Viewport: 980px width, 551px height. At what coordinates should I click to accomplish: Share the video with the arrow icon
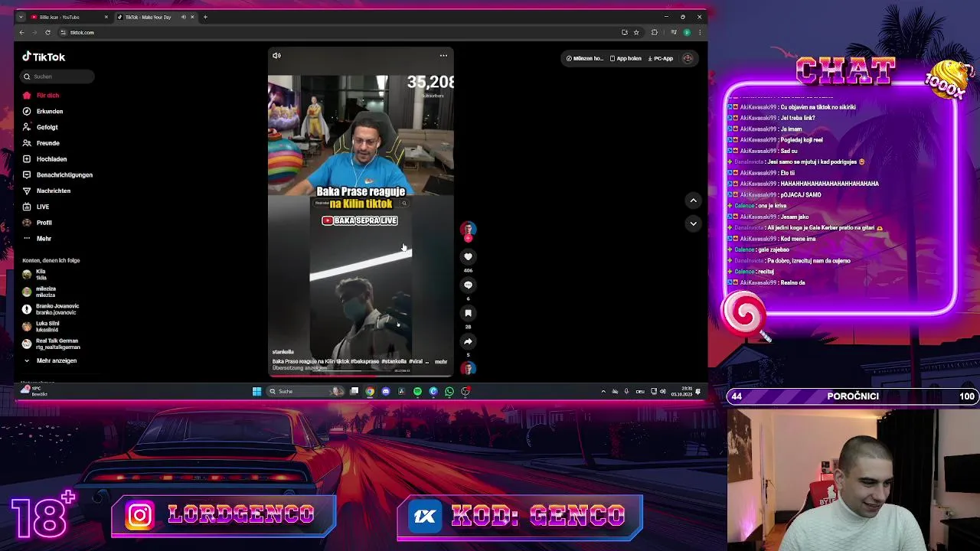point(468,341)
